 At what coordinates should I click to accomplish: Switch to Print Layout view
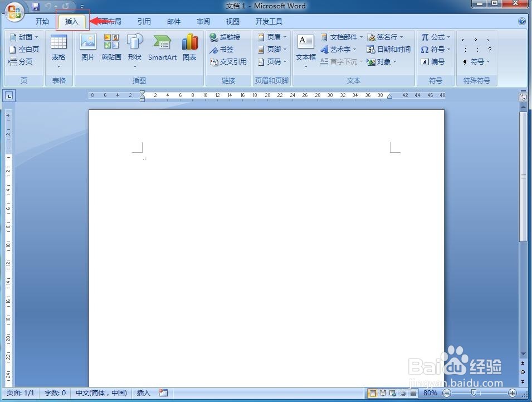373,393
